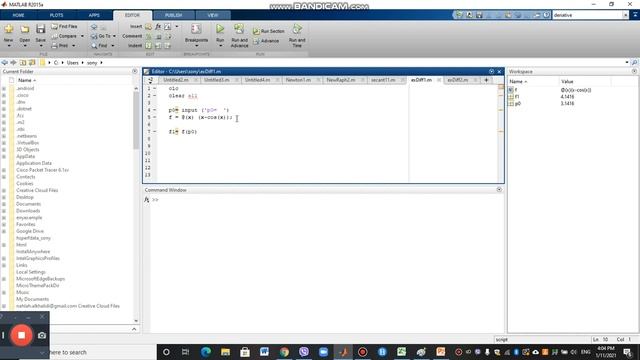Switch to the APPS ribbon tab
Viewport: 640px width, 360px height.
point(94,15)
